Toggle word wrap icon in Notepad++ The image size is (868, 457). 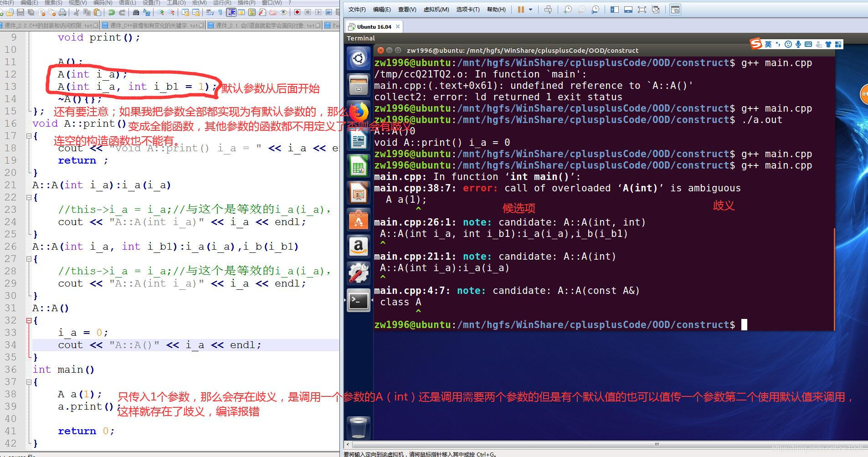210,12
